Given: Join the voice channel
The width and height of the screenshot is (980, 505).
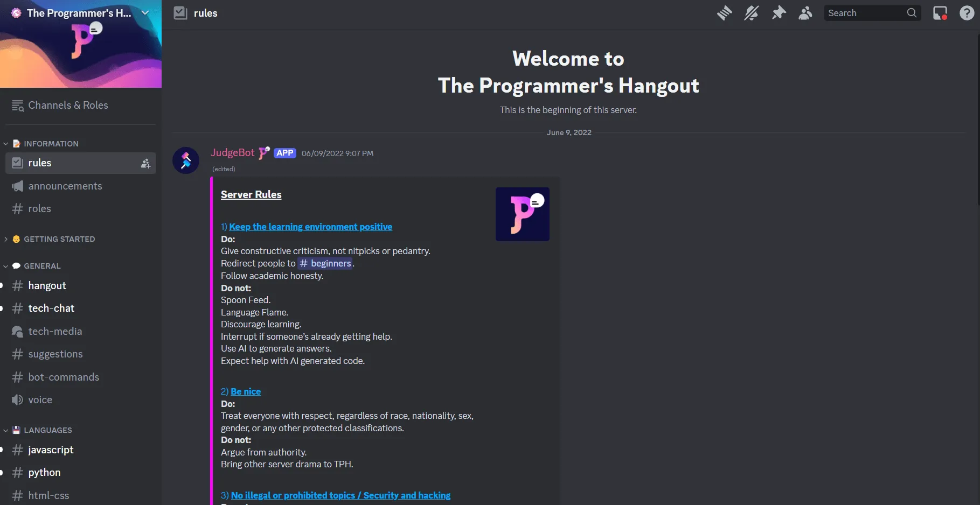Looking at the screenshot, I should pos(81,400).
